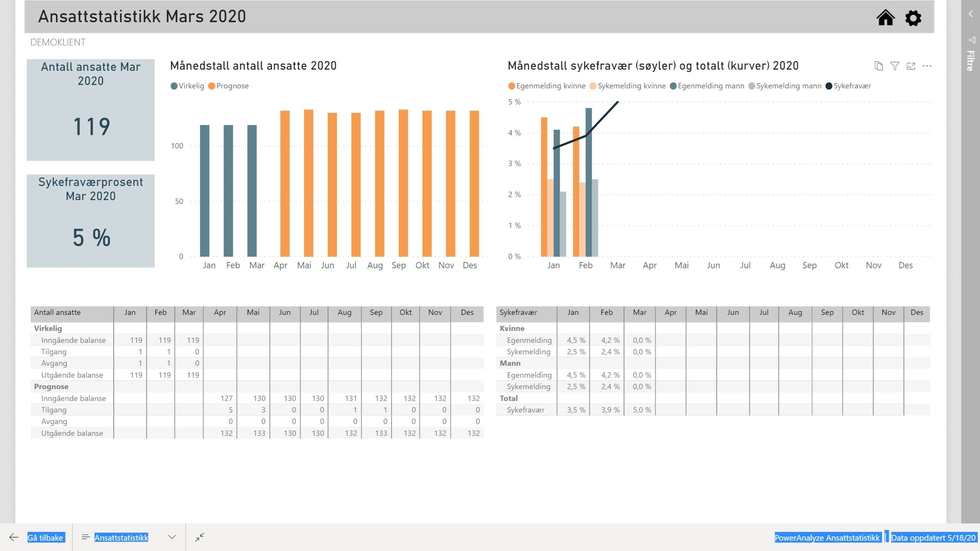Click the filter funnel on sykefravær chart

tap(895, 66)
